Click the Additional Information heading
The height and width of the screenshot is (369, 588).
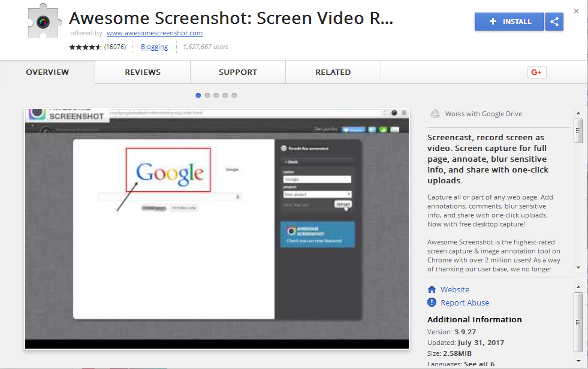(474, 319)
